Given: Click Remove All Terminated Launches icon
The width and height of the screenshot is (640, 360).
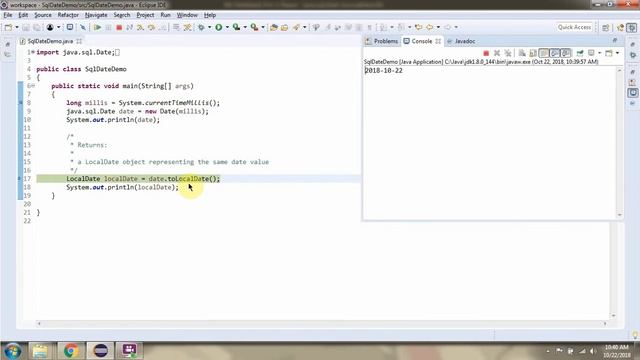Looking at the screenshot, I should (x=508, y=53).
